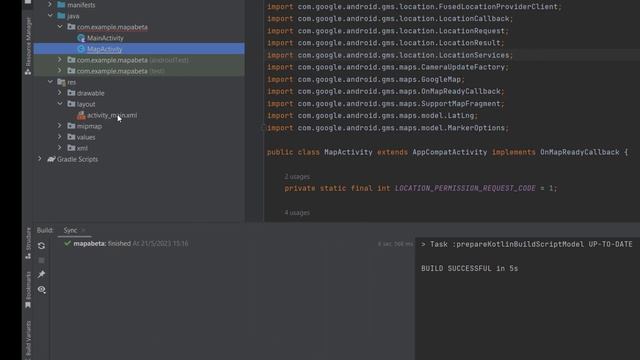The height and width of the screenshot is (360, 640).
Task: Click the '2 usages' hint above LOCATION_PERMISSION_REQUEST_CODE
Action: 297,176
